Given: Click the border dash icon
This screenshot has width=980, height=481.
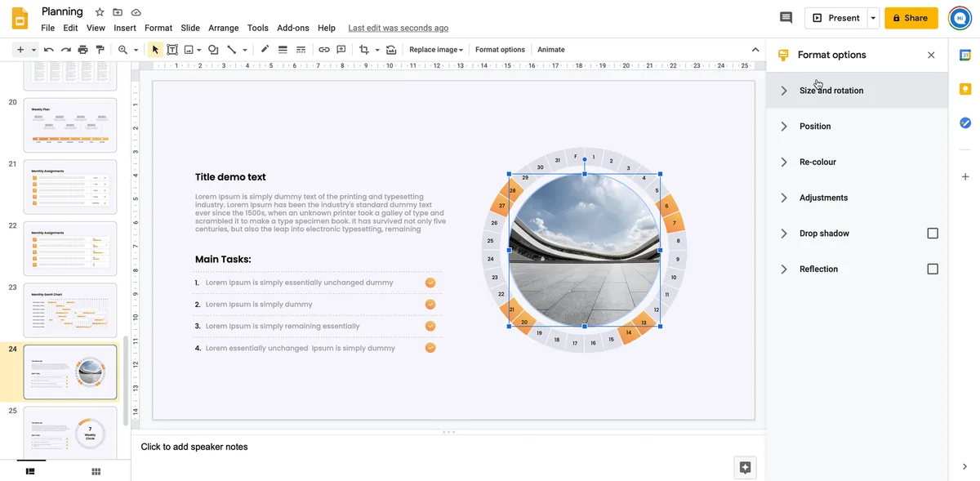Looking at the screenshot, I should click(301, 50).
